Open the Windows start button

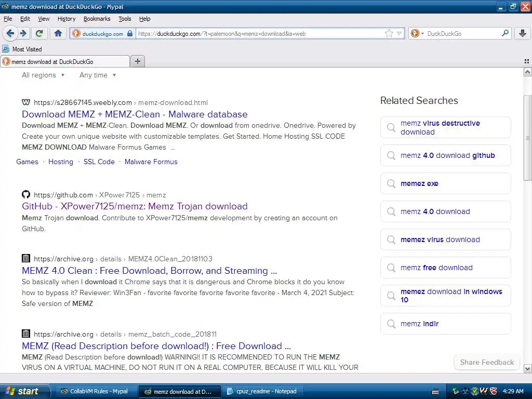[x=24, y=391]
